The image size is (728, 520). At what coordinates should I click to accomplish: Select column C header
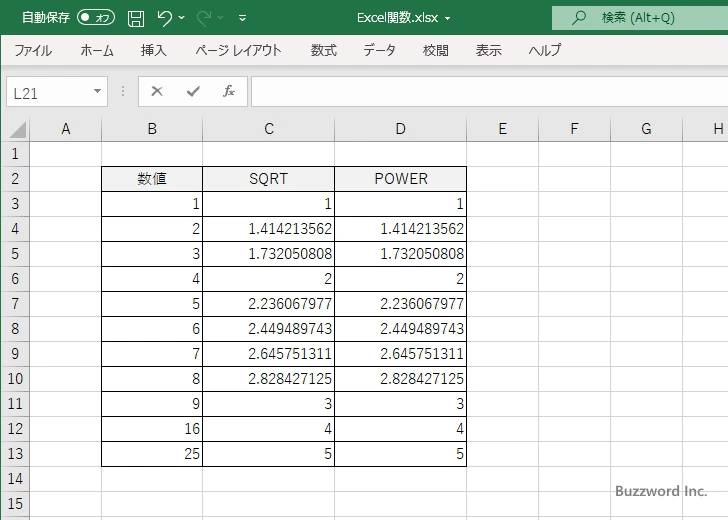pos(269,129)
